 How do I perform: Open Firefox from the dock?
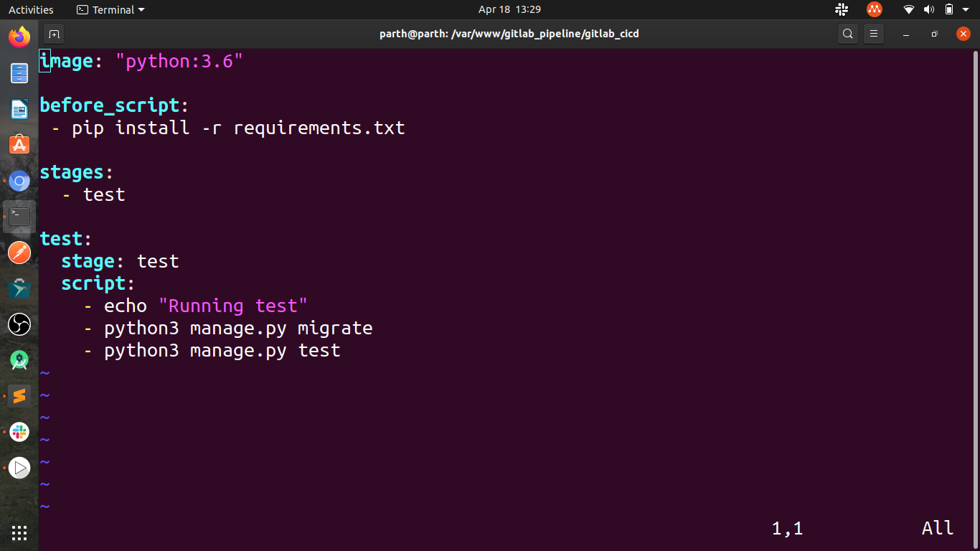19,37
